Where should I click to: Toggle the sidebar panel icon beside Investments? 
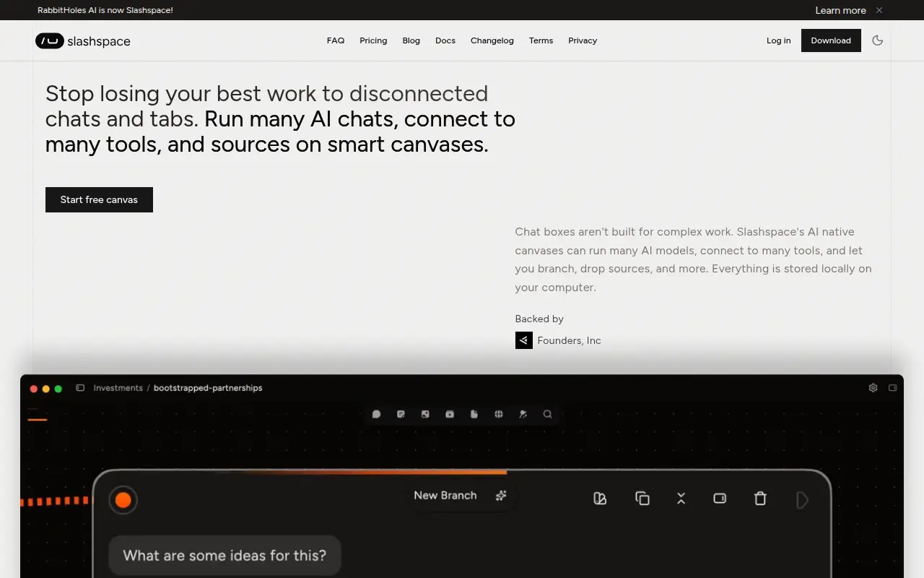tap(80, 388)
